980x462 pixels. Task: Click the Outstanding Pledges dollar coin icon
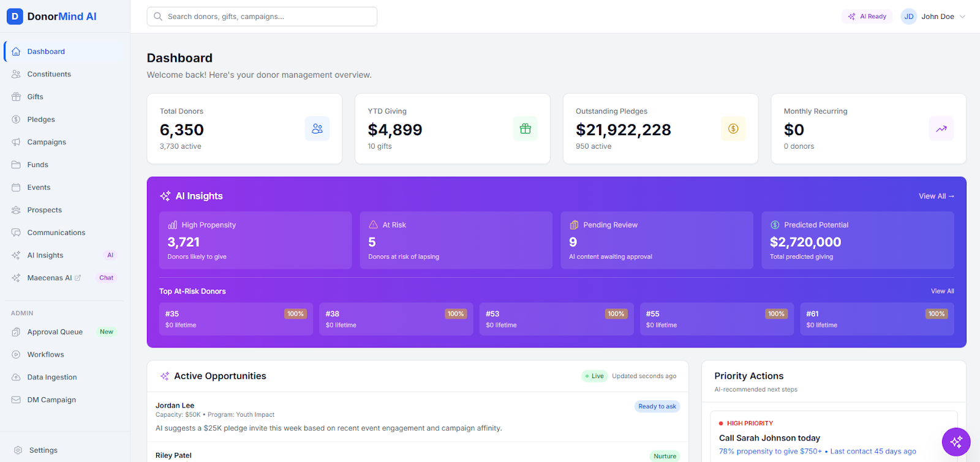(x=733, y=129)
